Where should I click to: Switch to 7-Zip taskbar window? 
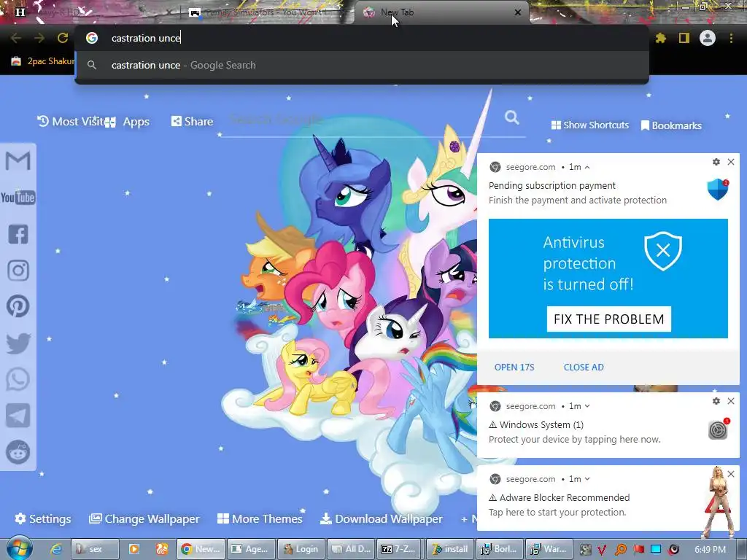coord(399,549)
